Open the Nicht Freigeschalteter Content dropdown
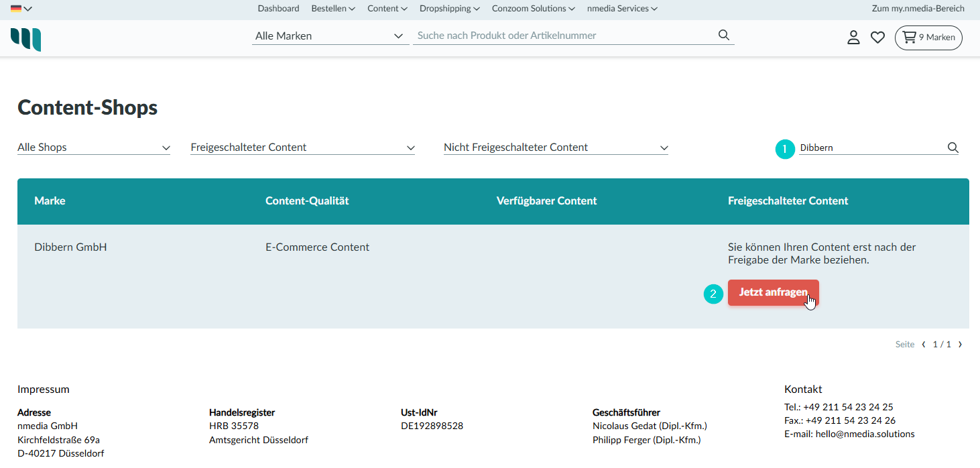980x468 pixels. (x=556, y=148)
